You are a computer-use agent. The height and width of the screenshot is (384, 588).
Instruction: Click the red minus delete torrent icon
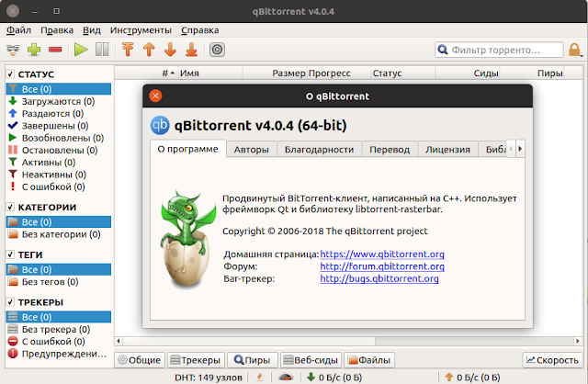coord(55,50)
